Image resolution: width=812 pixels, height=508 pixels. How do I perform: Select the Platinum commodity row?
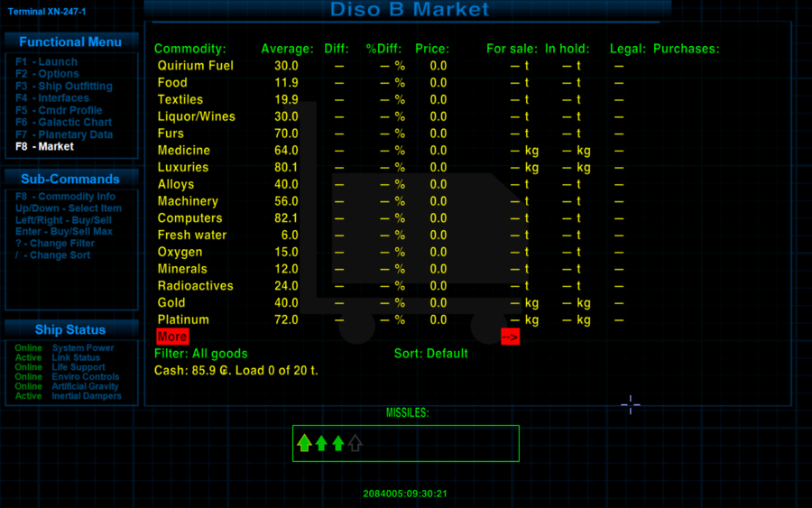click(183, 320)
